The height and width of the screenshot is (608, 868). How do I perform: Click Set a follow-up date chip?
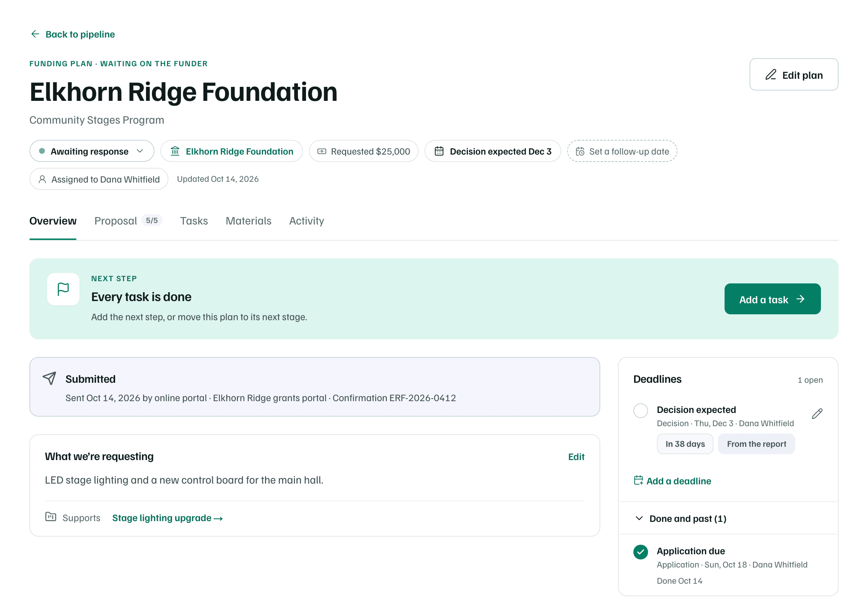point(622,151)
